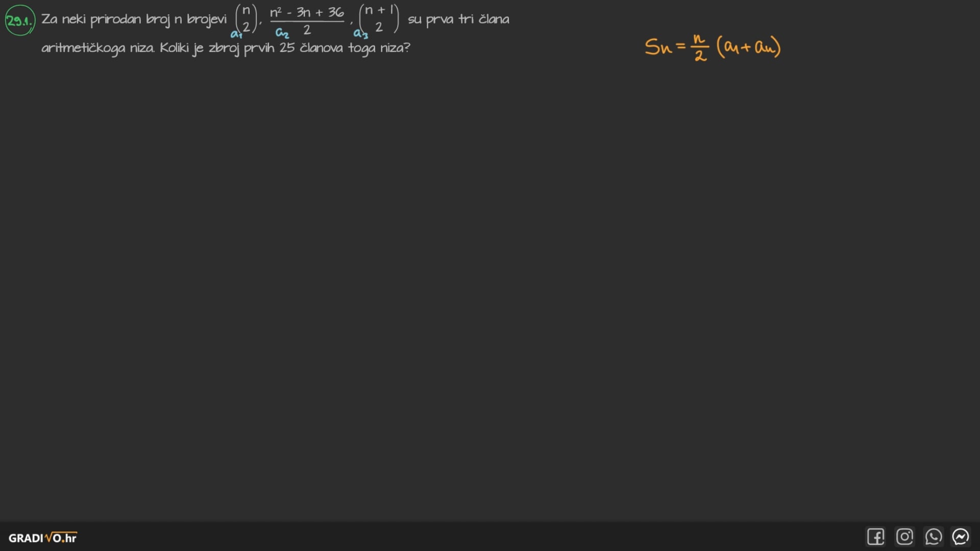Click the orange (a1 + an) parentheses term
The width and height of the screenshot is (980, 551).
748,47
